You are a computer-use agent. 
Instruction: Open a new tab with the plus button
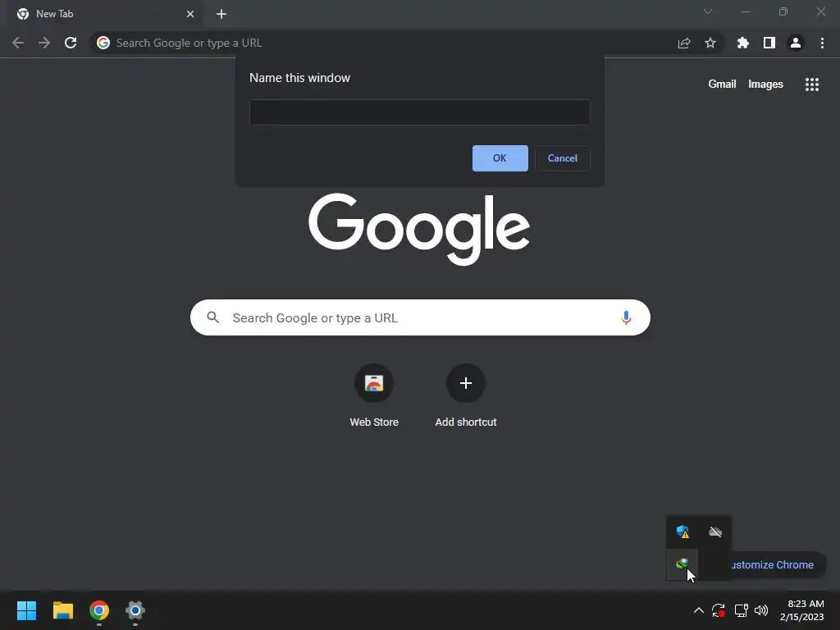(221, 14)
